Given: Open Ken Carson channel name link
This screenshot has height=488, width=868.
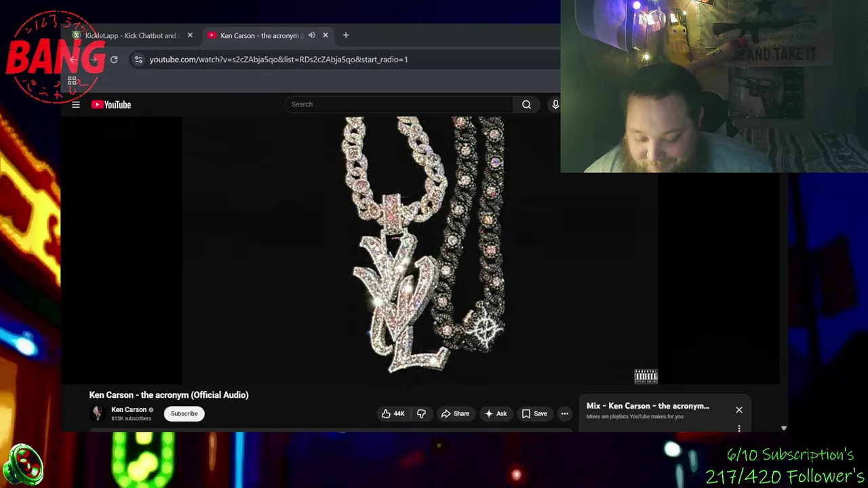Looking at the screenshot, I should point(129,409).
